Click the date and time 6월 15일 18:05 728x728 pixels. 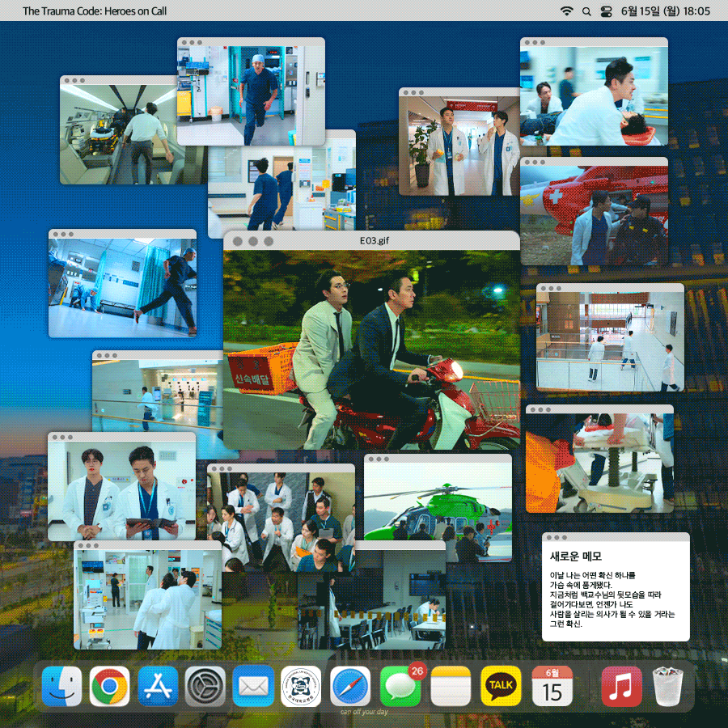[x=665, y=11]
